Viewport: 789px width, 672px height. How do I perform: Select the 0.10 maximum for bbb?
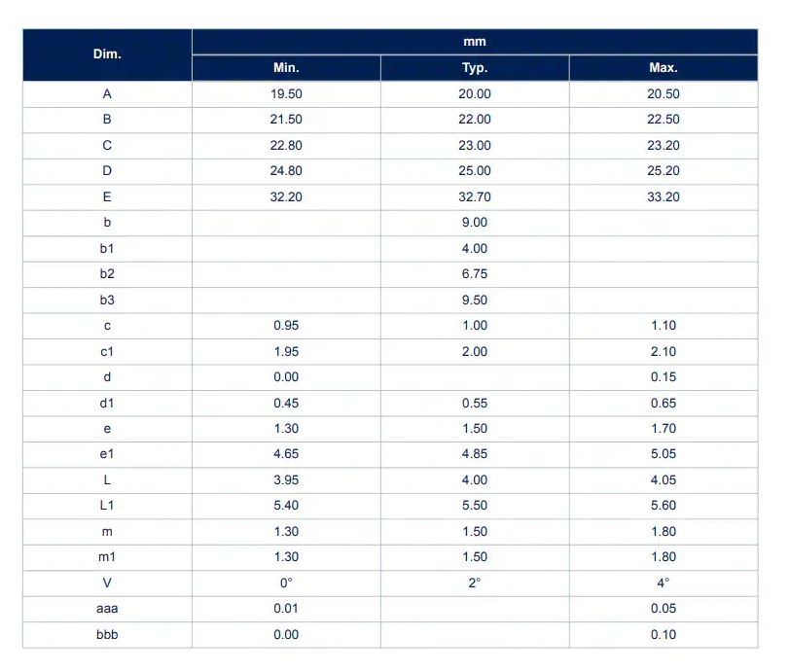click(663, 635)
